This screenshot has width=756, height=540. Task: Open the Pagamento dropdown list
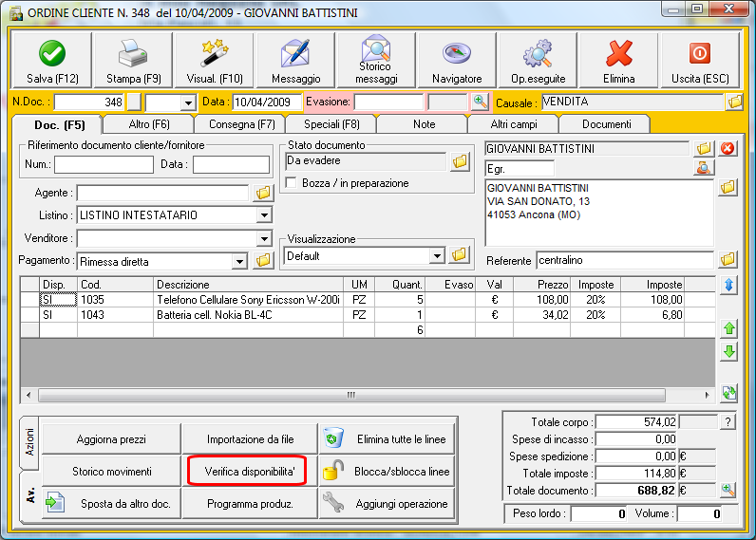pyautogui.click(x=239, y=261)
